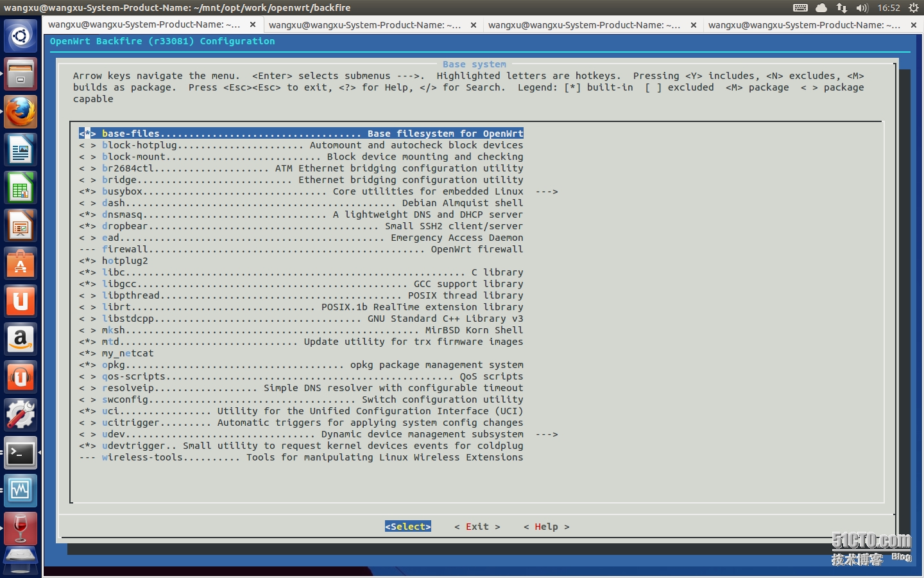Viewport: 924px width, 578px height.
Task: Open the session gear menu
Action: pyautogui.click(x=914, y=8)
